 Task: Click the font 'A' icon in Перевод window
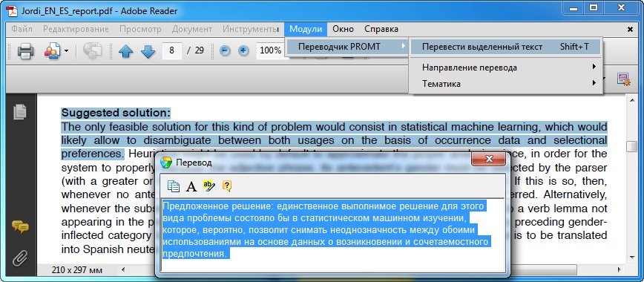(x=191, y=186)
